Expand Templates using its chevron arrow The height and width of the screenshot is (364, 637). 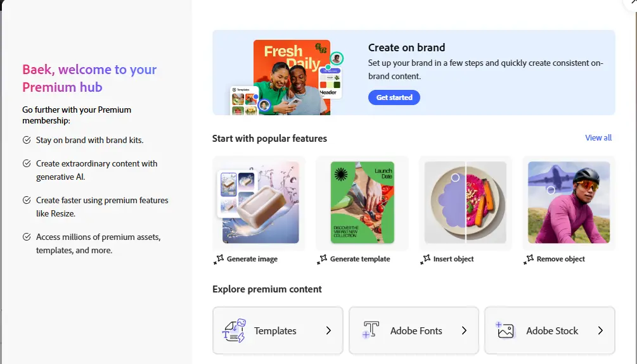coord(328,330)
